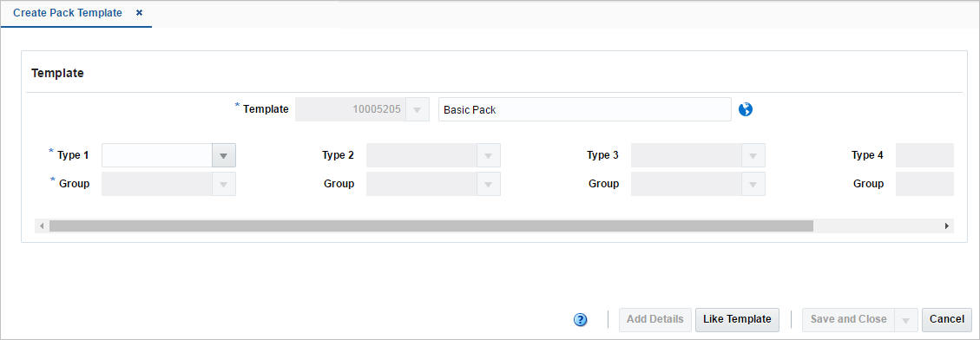Open the Group dropdown under Type 2
This screenshot has height=340, width=980.
(x=488, y=184)
